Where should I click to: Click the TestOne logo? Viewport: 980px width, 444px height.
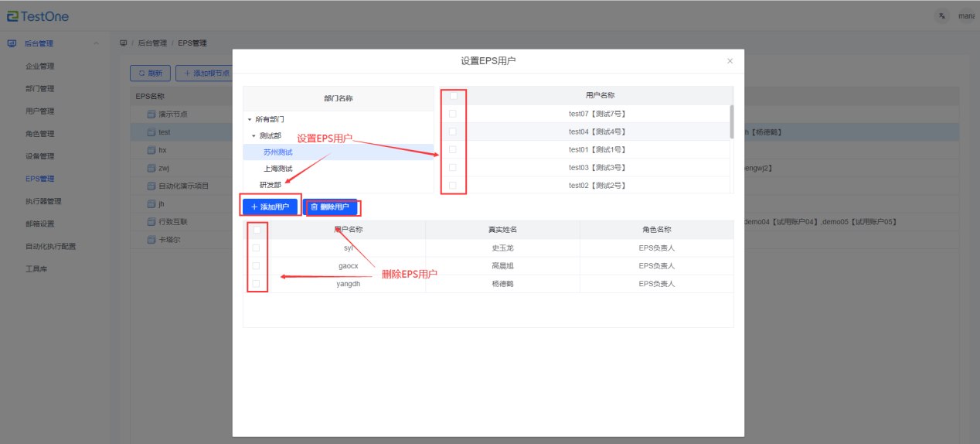pos(38,15)
